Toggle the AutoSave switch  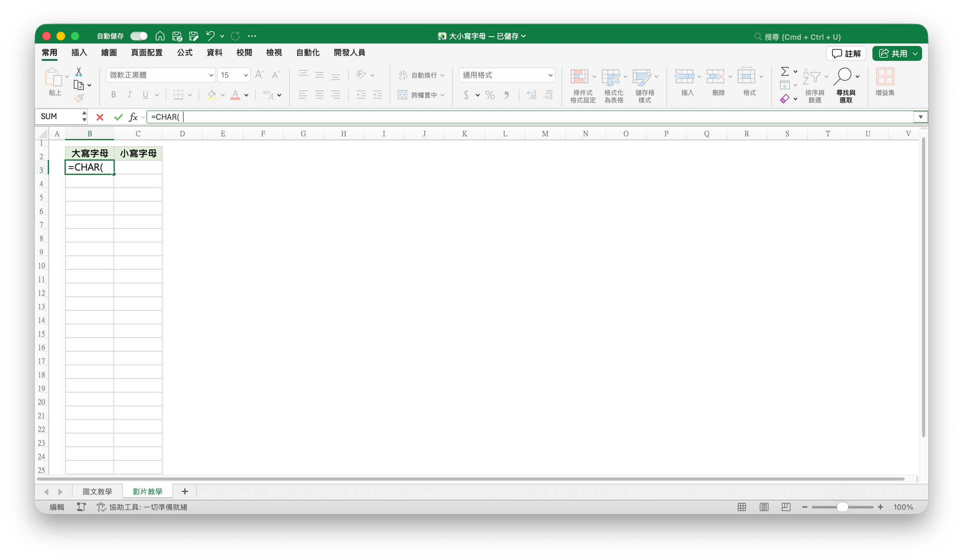[139, 36]
